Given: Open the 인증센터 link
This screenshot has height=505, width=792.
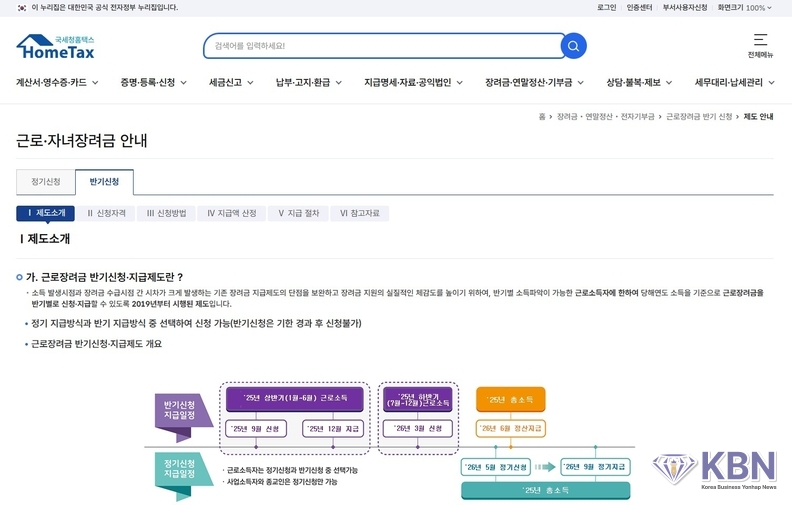Looking at the screenshot, I should tap(639, 7).
